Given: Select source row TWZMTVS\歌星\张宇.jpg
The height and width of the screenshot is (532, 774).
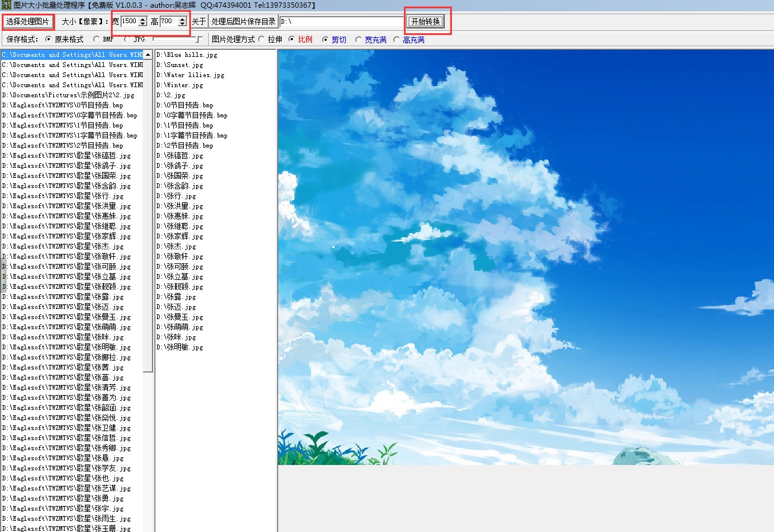Looking at the screenshot, I should 72,508.
